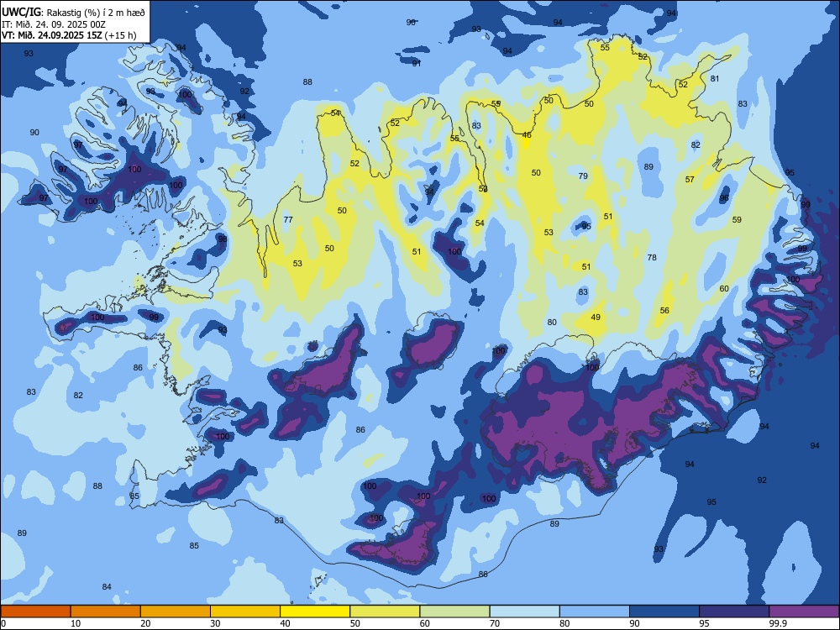Click the 30–40 legend color swatch
The width and height of the screenshot is (840, 630).
tap(245, 612)
